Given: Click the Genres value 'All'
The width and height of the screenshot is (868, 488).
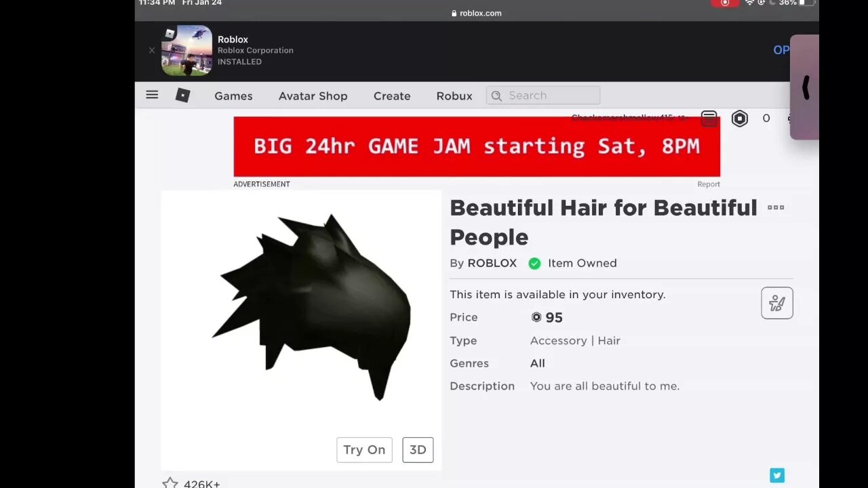Looking at the screenshot, I should (537, 363).
